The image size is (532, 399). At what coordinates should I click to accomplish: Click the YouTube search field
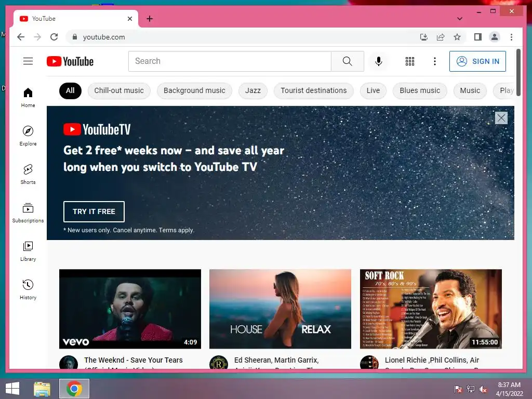230,61
